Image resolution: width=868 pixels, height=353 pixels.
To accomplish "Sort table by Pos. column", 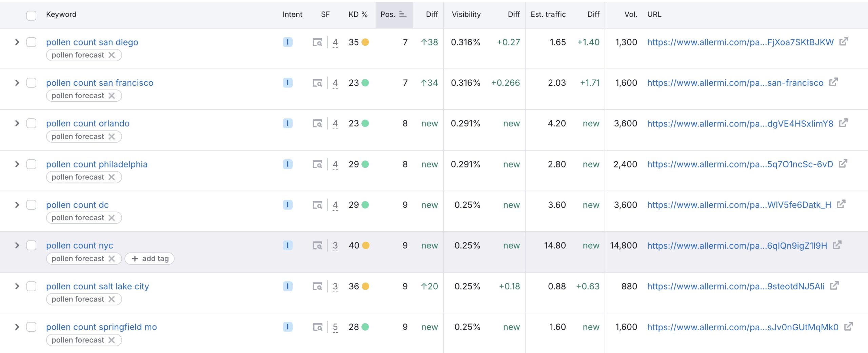I will click(x=393, y=14).
